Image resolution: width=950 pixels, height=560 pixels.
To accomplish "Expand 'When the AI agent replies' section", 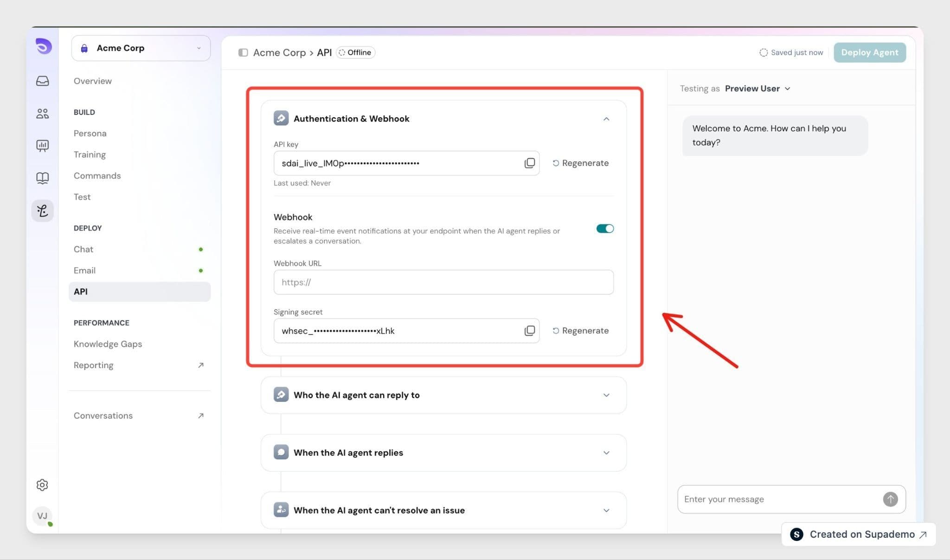I will 606,453.
